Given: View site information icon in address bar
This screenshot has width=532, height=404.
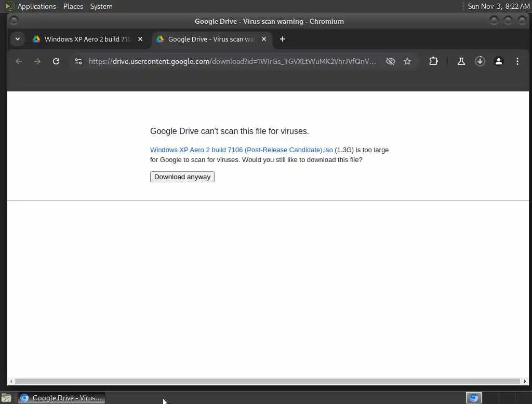Looking at the screenshot, I should [78, 61].
